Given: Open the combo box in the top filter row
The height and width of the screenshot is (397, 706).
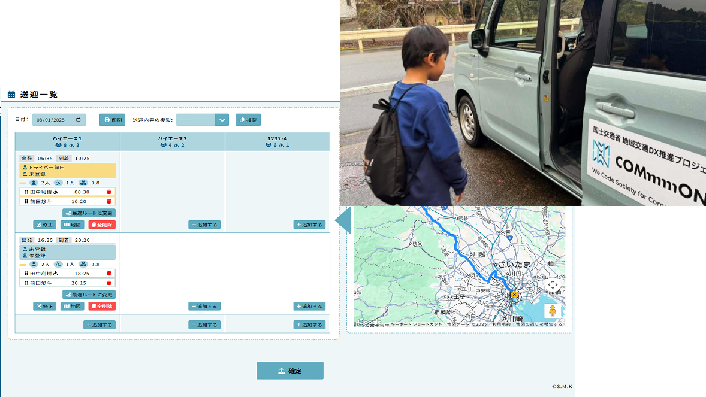Looking at the screenshot, I should [x=202, y=120].
